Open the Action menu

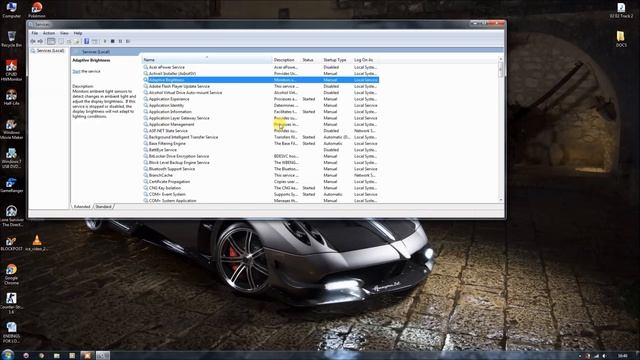pyautogui.click(x=49, y=33)
